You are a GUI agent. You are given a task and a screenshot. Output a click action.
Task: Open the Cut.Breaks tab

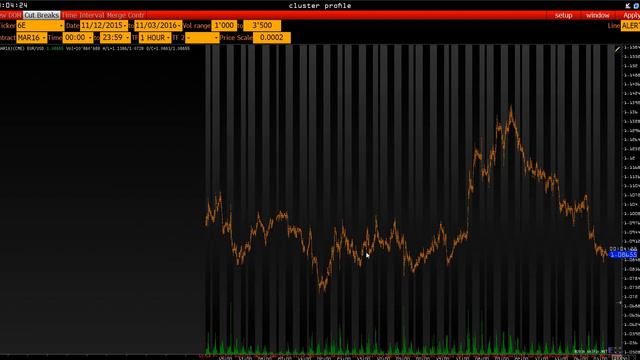tap(41, 15)
